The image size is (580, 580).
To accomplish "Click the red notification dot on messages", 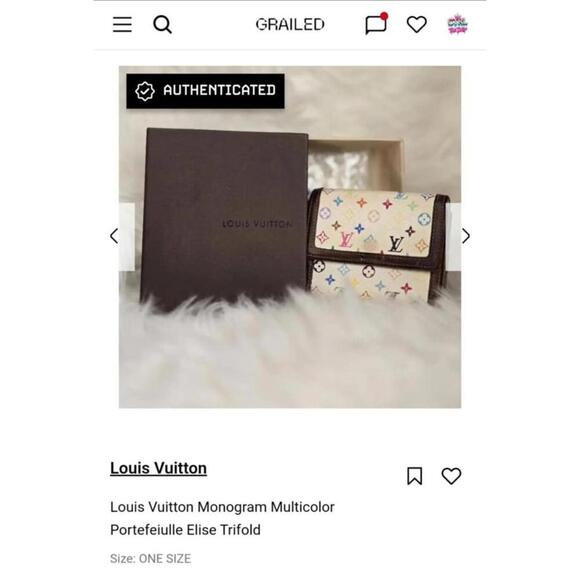I will [384, 16].
